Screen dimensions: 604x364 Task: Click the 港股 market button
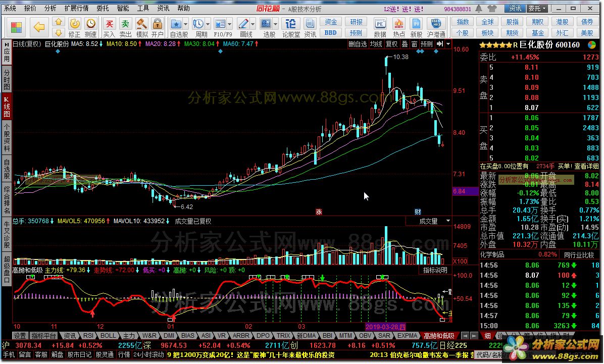click(563, 22)
